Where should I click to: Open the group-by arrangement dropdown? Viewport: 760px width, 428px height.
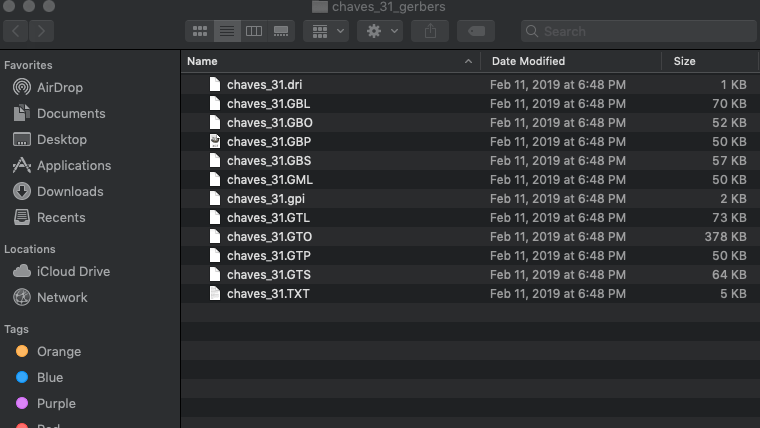(x=326, y=31)
